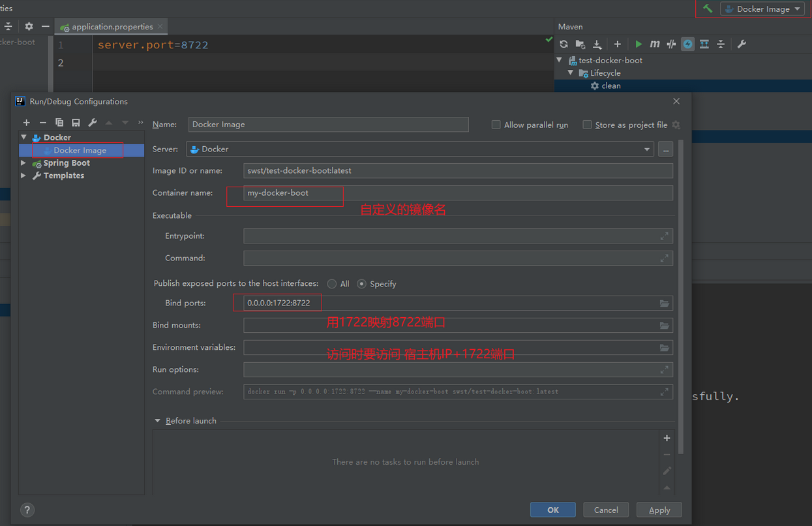The image size is (812, 526).
Task: Run the Maven build with play icon
Action: [639, 44]
